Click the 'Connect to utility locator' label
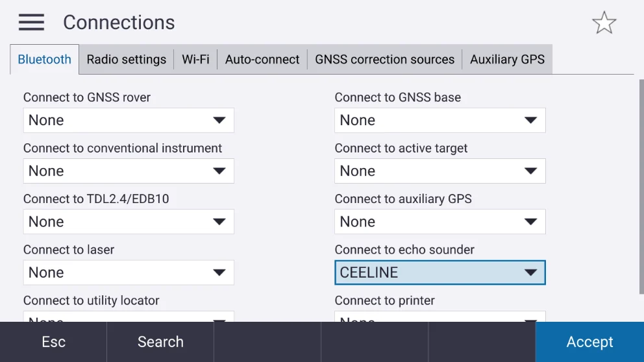This screenshot has width=644, height=362. click(91, 300)
